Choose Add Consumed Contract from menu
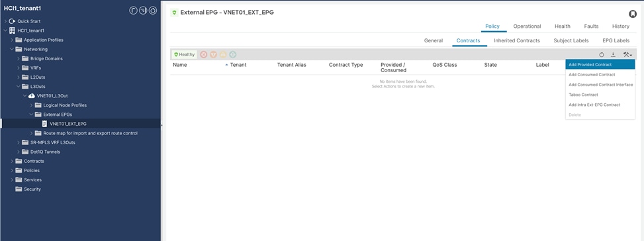 pyautogui.click(x=600, y=75)
